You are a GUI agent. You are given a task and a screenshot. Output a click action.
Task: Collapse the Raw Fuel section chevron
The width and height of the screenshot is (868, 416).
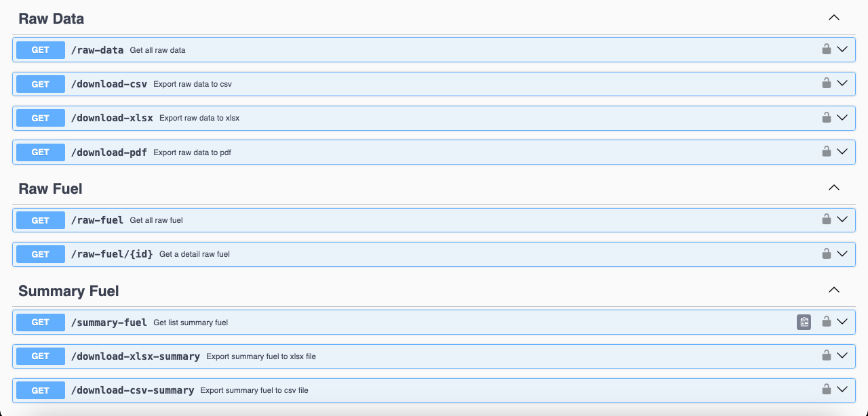[x=834, y=188]
